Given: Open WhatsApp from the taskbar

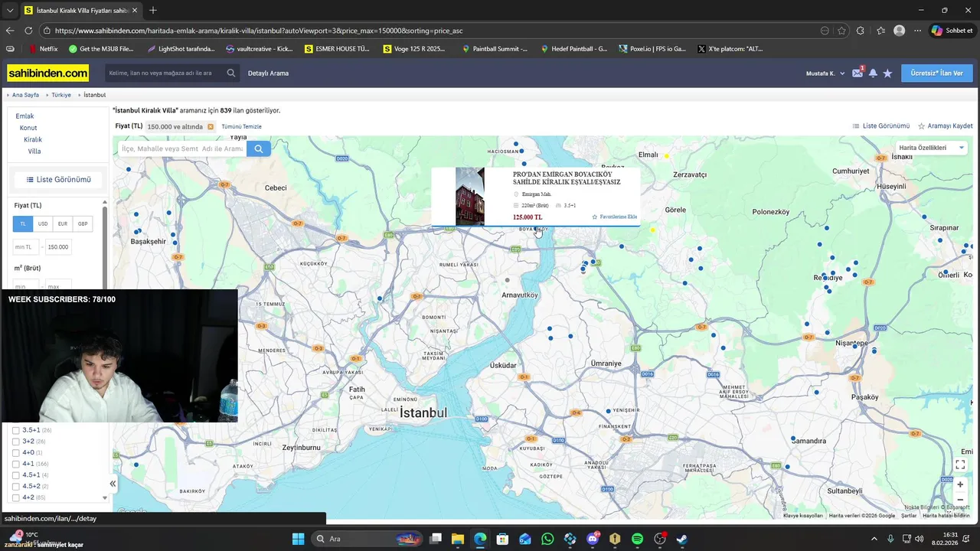Looking at the screenshot, I should pyautogui.click(x=547, y=539).
